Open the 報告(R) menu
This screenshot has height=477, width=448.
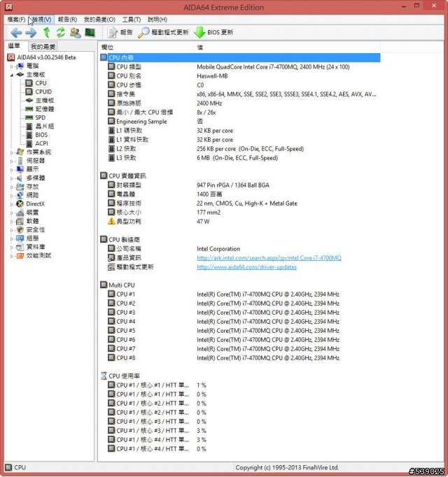(67, 20)
